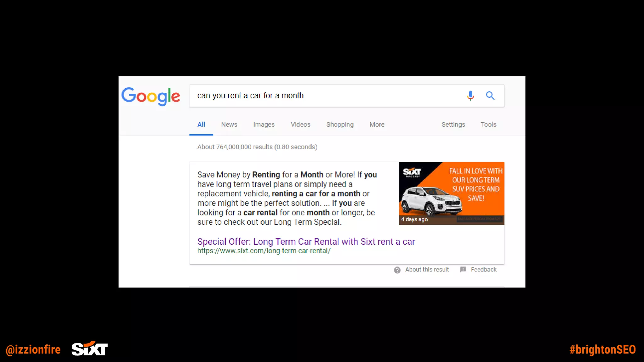Viewport: 644px width, 362px height.
Task: Click the Sixt logo in slide footer
Action: 90,348
